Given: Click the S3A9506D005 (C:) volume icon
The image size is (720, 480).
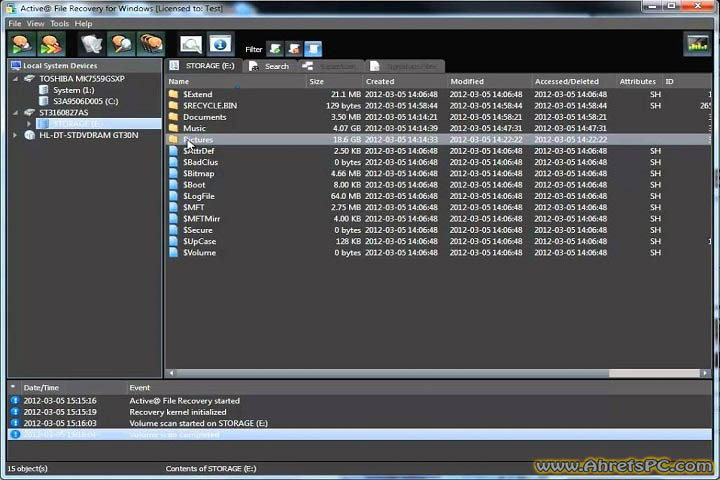Looking at the screenshot, I should click(44, 101).
